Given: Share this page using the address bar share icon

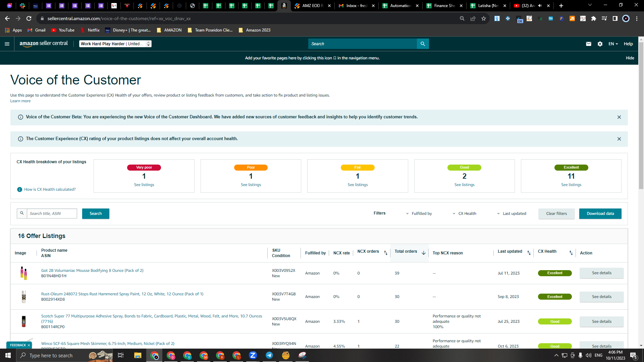Looking at the screenshot, I should point(473,18).
